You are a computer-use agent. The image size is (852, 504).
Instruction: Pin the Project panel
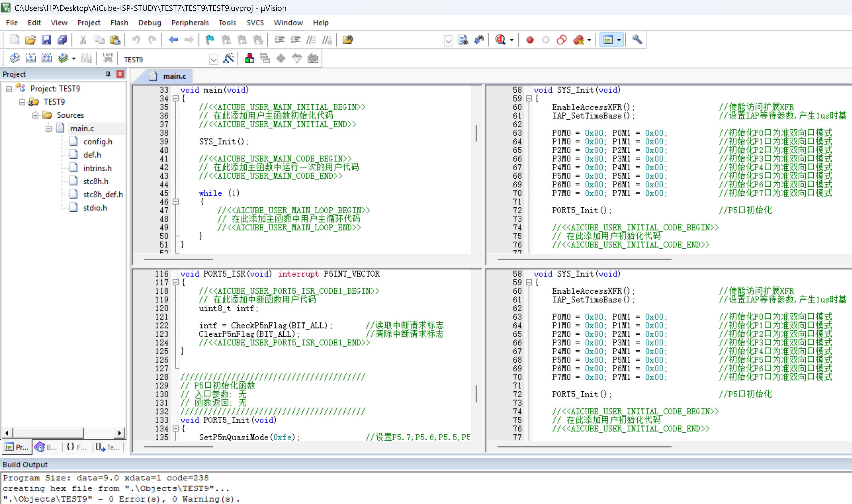click(x=108, y=74)
